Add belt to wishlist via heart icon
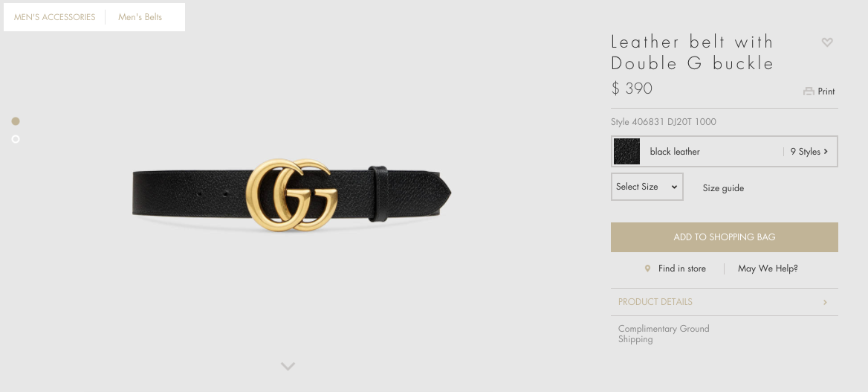The height and width of the screenshot is (392, 868). coord(827,42)
